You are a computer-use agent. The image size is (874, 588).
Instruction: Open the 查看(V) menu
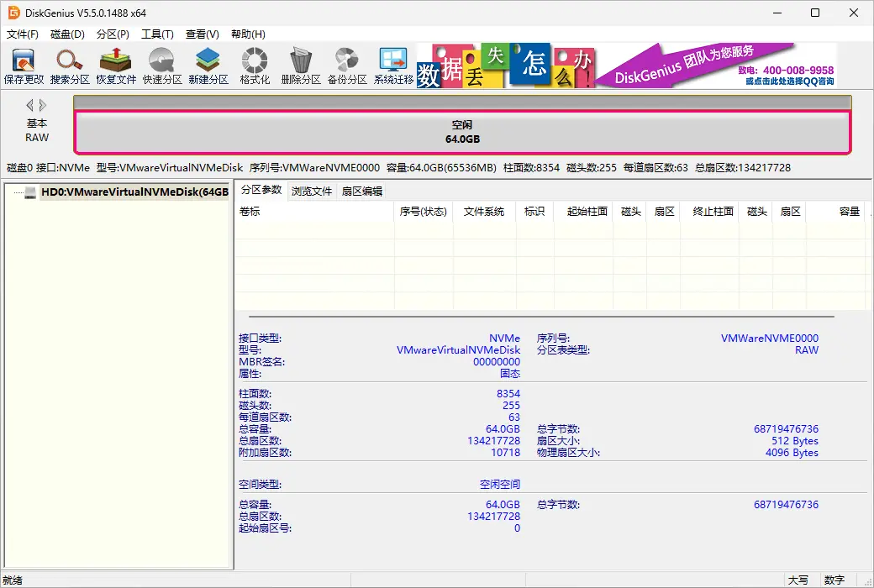point(203,34)
